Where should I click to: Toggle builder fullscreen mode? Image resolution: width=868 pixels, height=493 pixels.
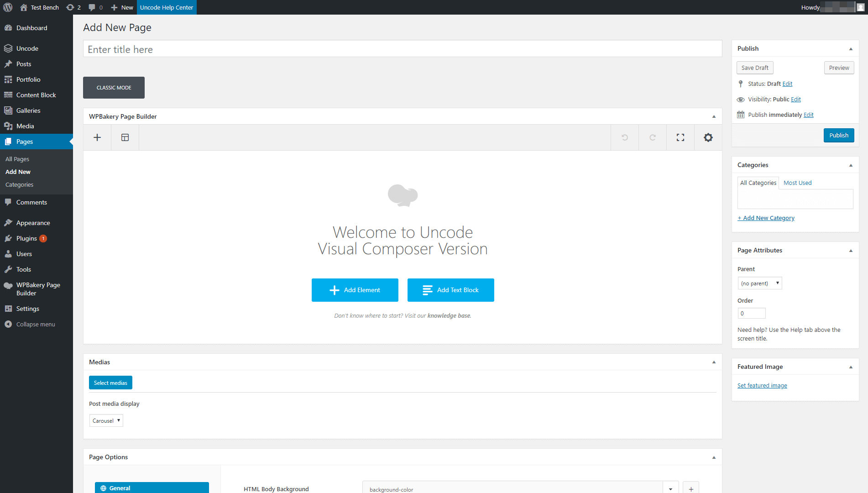click(x=680, y=137)
